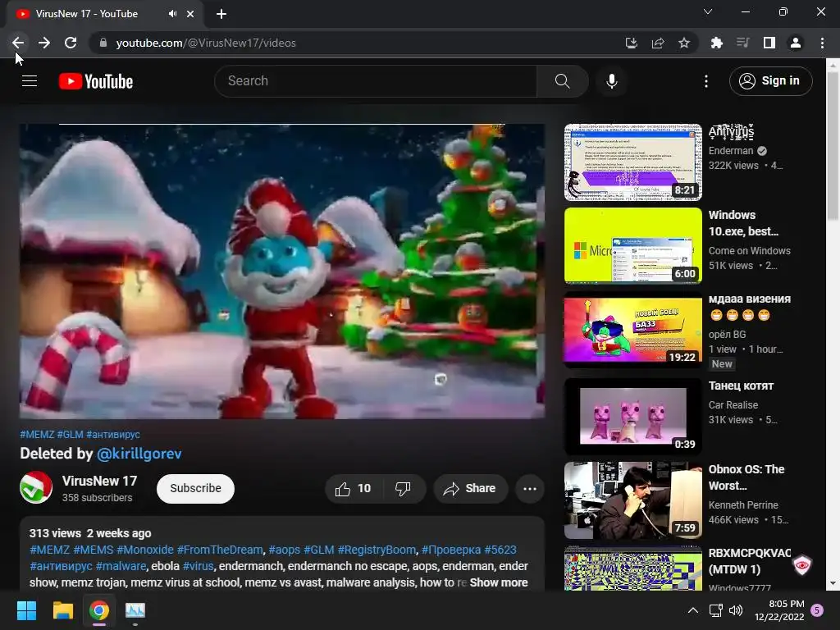Open the Танец котят video thumbnail
The width and height of the screenshot is (840, 630).
tap(633, 416)
